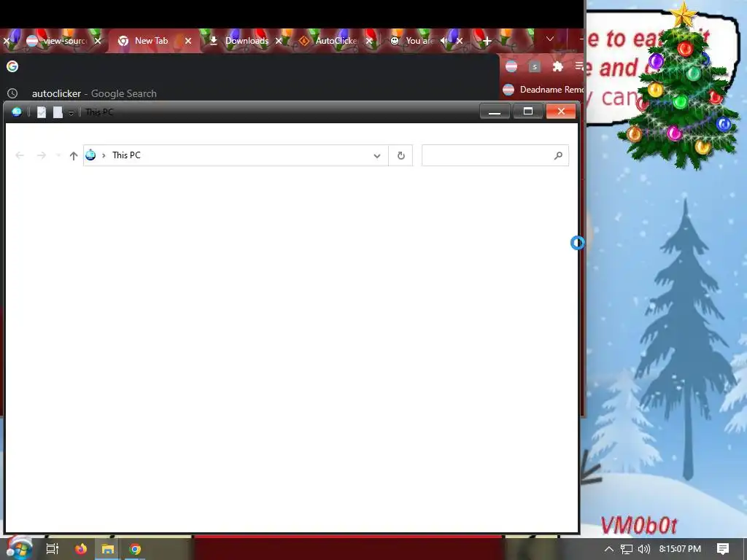
Task: Open the media/reading list icon in Chrome toolbar
Action: (x=578, y=66)
